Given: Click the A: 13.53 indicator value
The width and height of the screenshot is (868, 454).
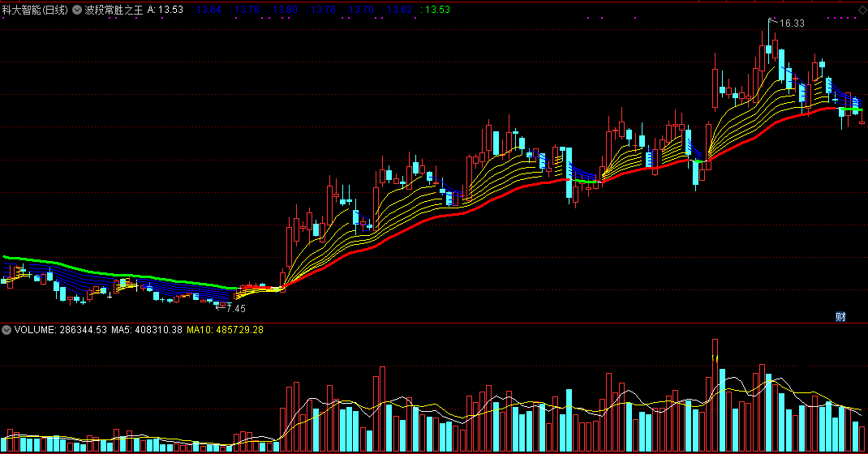Looking at the screenshot, I should pos(165,10).
